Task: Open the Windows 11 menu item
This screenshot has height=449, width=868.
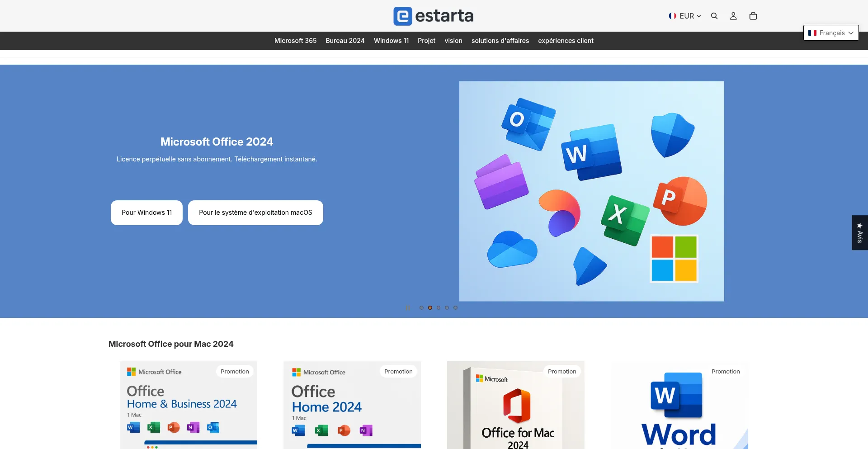Action: 391,41
